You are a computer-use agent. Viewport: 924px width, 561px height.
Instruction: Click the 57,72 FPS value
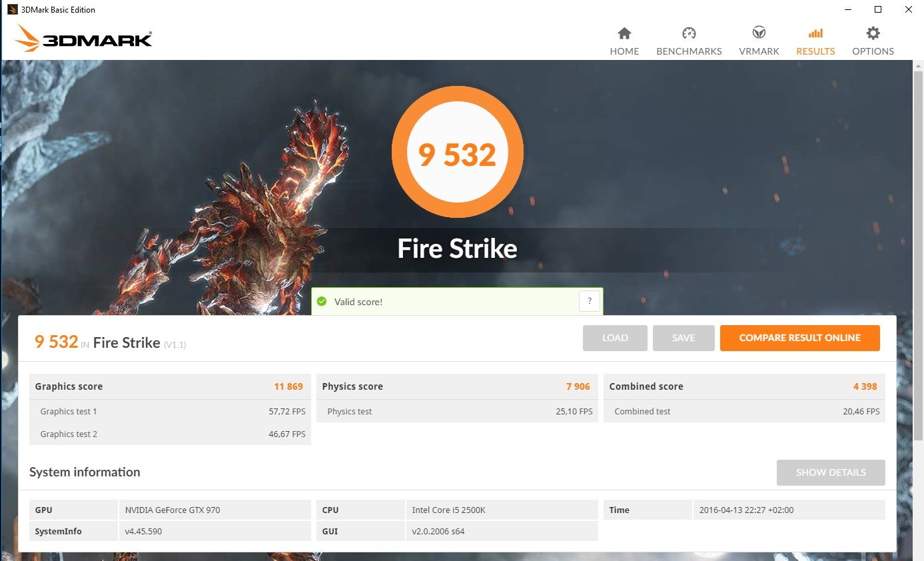pyautogui.click(x=287, y=411)
